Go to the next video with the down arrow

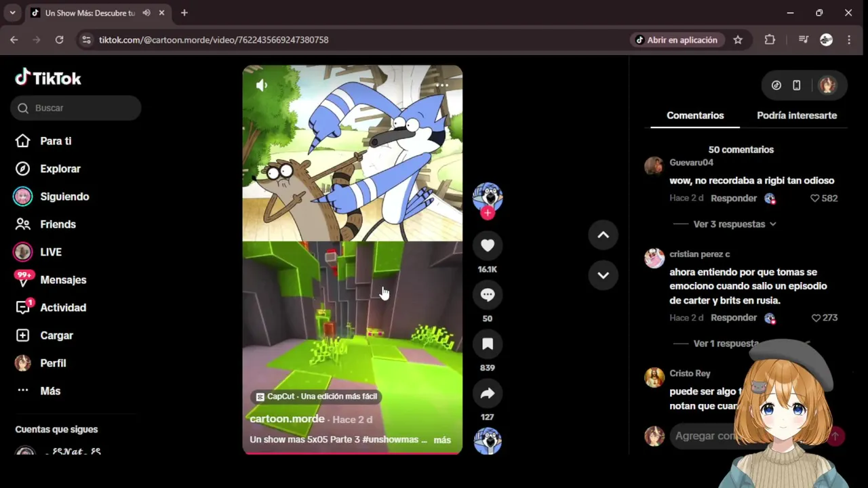pyautogui.click(x=603, y=275)
